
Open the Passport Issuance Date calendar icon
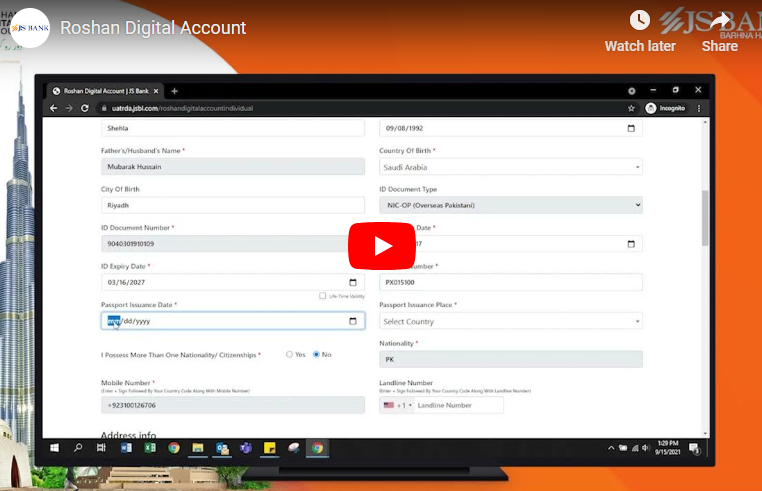tap(353, 321)
